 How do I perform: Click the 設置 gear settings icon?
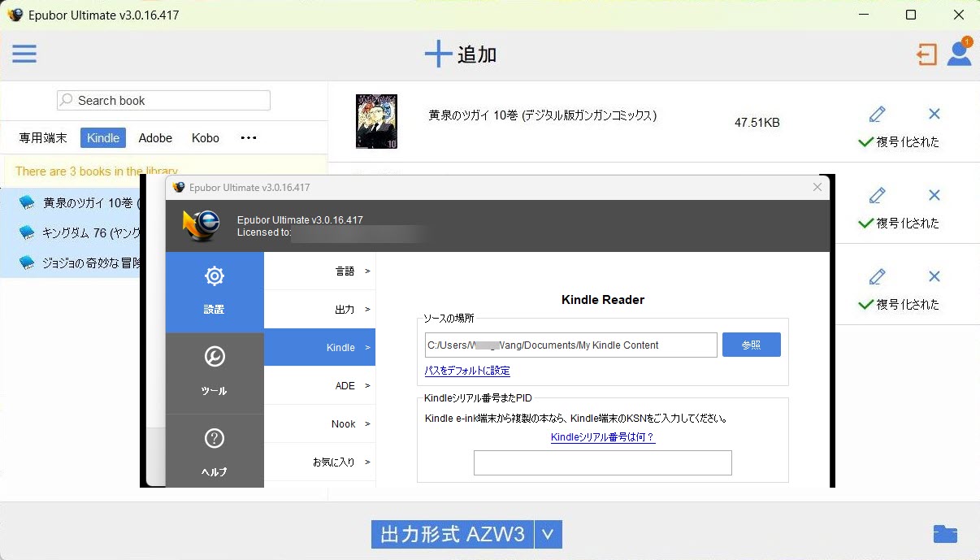215,276
